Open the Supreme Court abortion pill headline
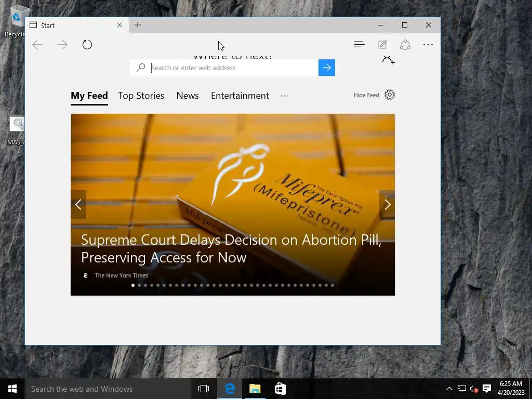This screenshot has width=532, height=399. click(x=231, y=249)
